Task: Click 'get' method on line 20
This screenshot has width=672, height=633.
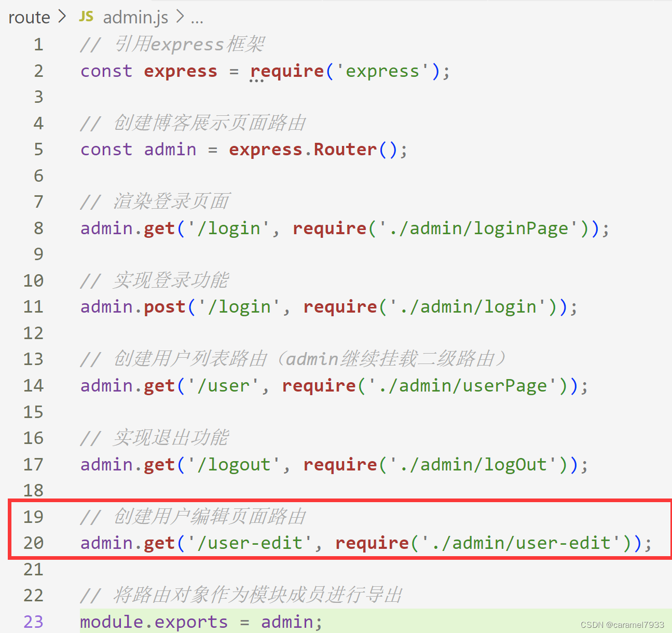Action: coord(159,543)
